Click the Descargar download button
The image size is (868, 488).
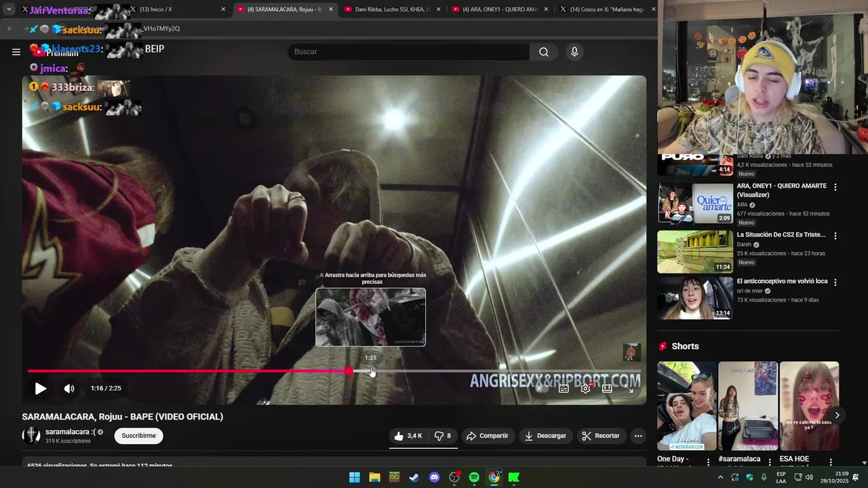click(x=545, y=436)
